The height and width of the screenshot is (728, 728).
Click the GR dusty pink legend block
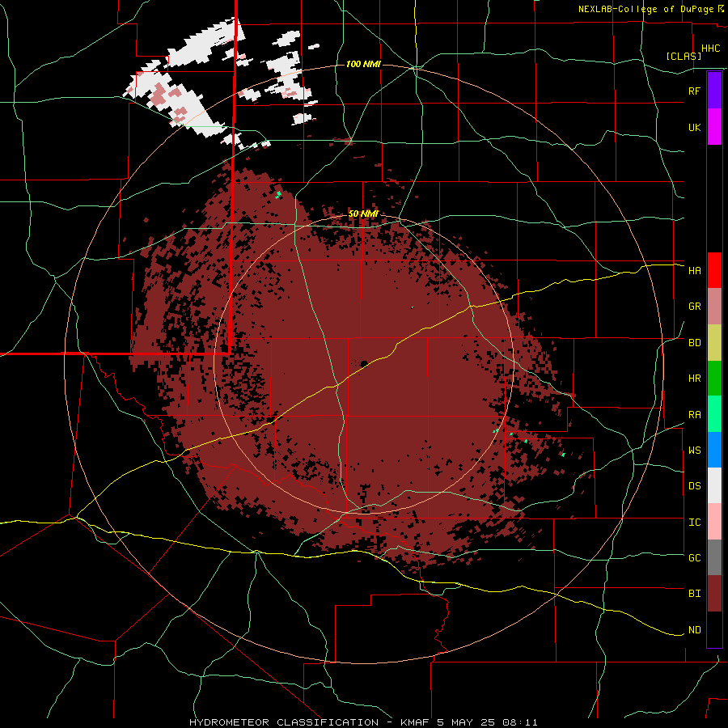tap(714, 306)
